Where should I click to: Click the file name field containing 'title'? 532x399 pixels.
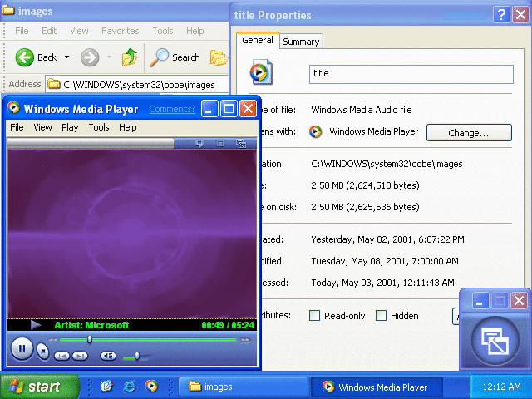pyautogui.click(x=411, y=74)
